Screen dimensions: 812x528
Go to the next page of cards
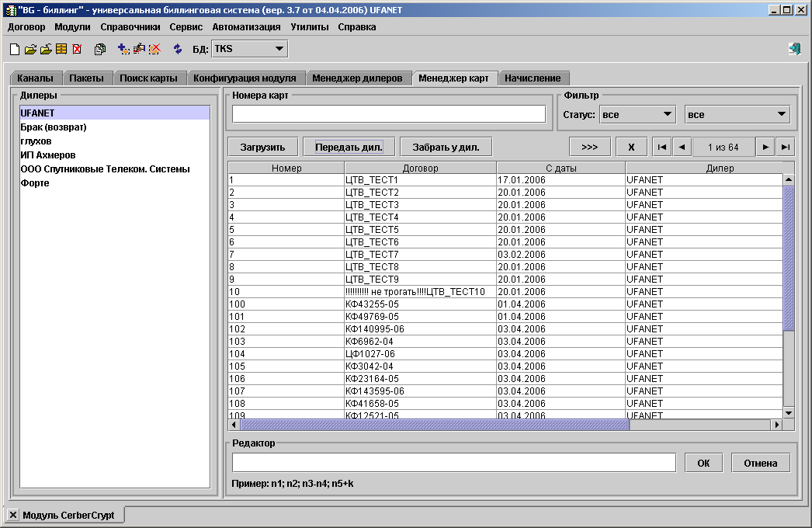pyautogui.click(x=765, y=147)
